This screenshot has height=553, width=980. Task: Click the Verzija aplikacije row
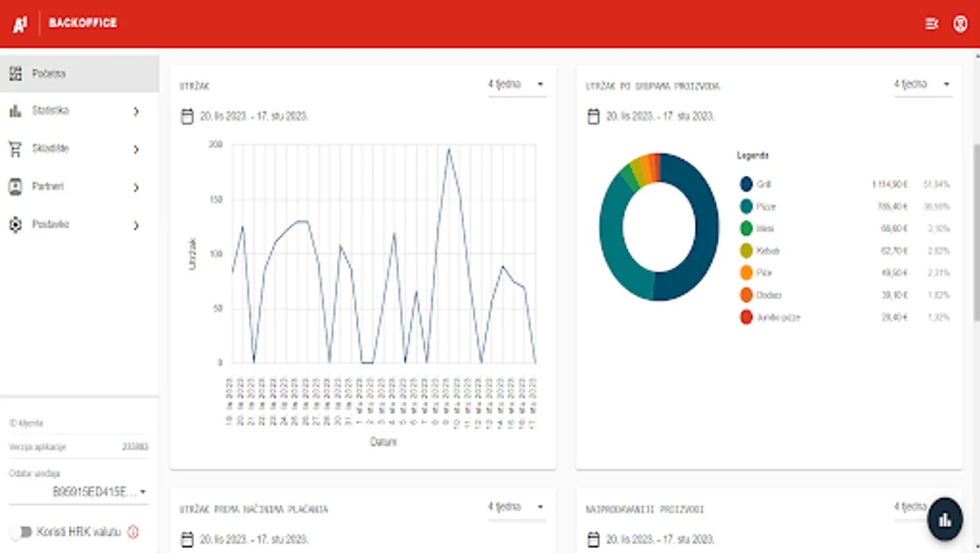click(79, 447)
